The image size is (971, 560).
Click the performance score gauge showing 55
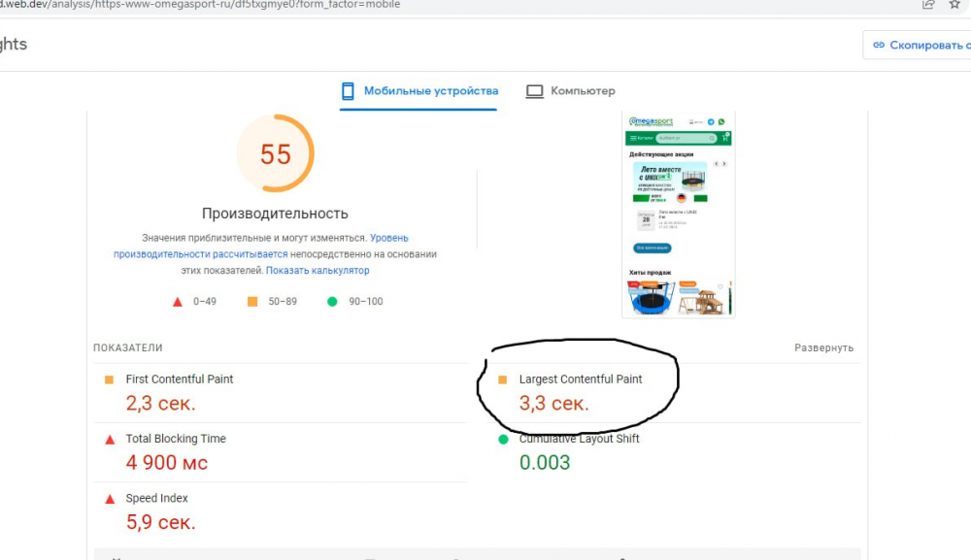[x=275, y=154]
